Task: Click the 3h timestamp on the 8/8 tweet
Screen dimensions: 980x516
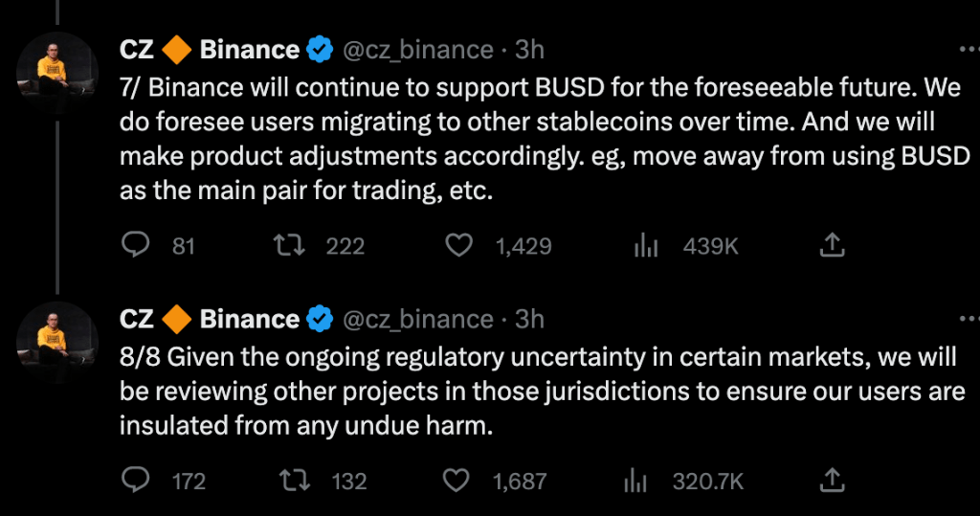Action: pos(529,318)
